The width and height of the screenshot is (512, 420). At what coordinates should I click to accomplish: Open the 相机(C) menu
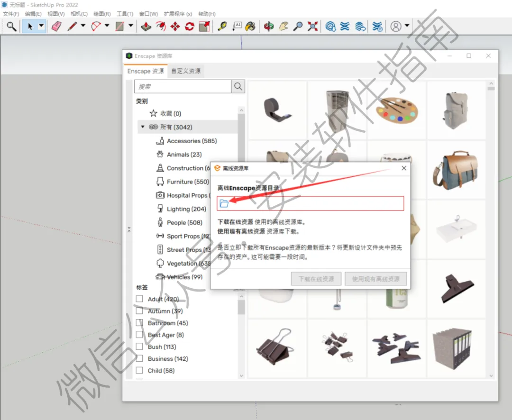point(79,14)
